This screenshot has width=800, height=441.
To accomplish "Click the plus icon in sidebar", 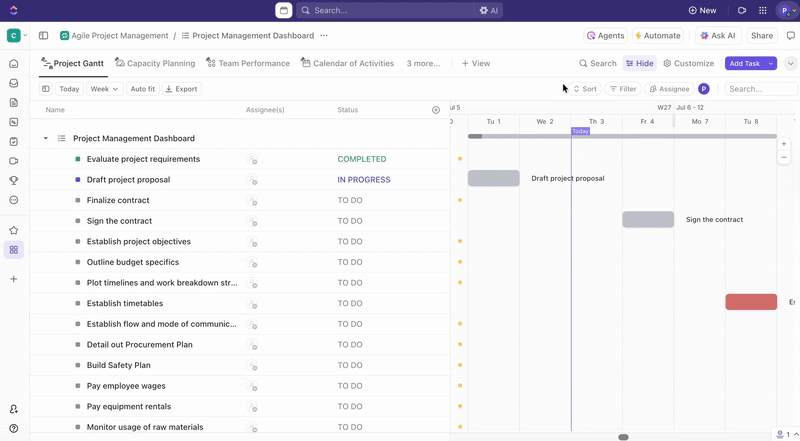I will (x=14, y=279).
